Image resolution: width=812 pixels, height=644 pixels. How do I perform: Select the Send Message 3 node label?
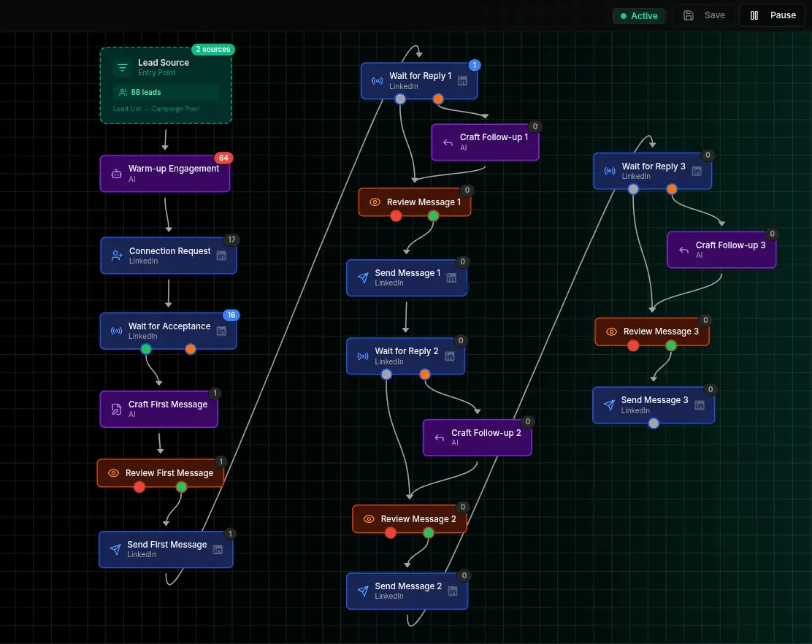tap(654, 400)
